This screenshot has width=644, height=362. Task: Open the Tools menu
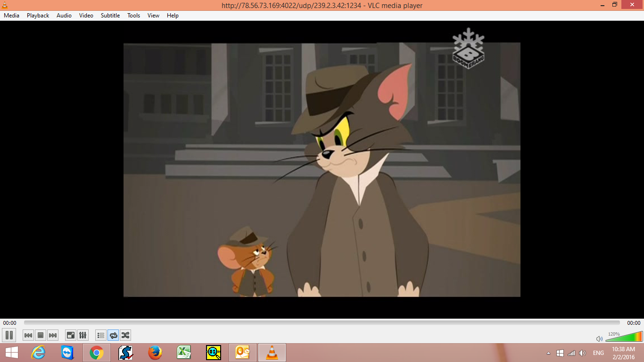pyautogui.click(x=134, y=16)
